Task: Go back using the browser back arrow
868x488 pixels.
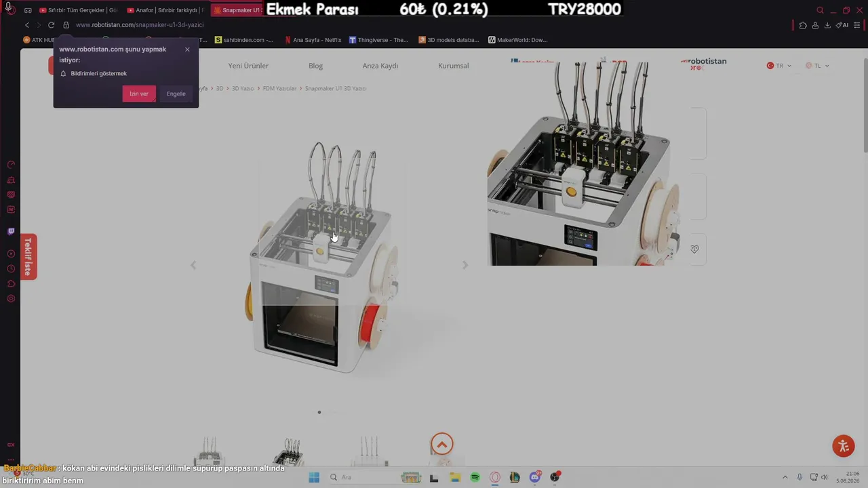Action: click(27, 25)
